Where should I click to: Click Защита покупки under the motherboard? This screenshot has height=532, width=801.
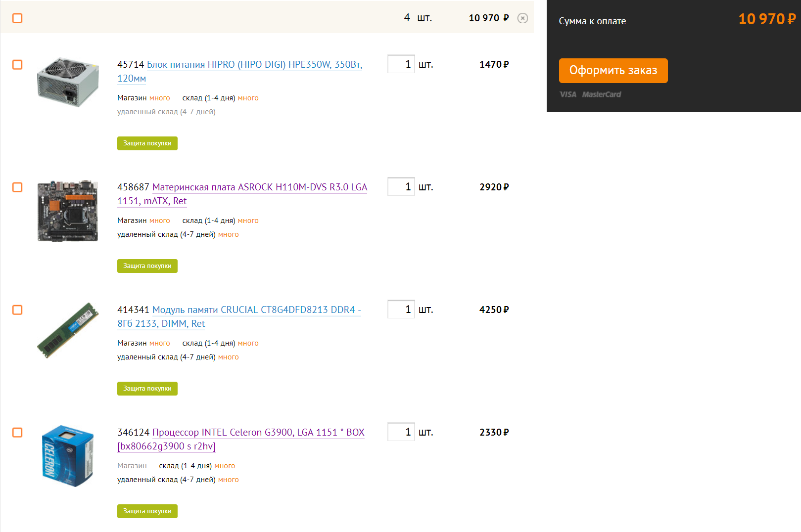pos(147,266)
